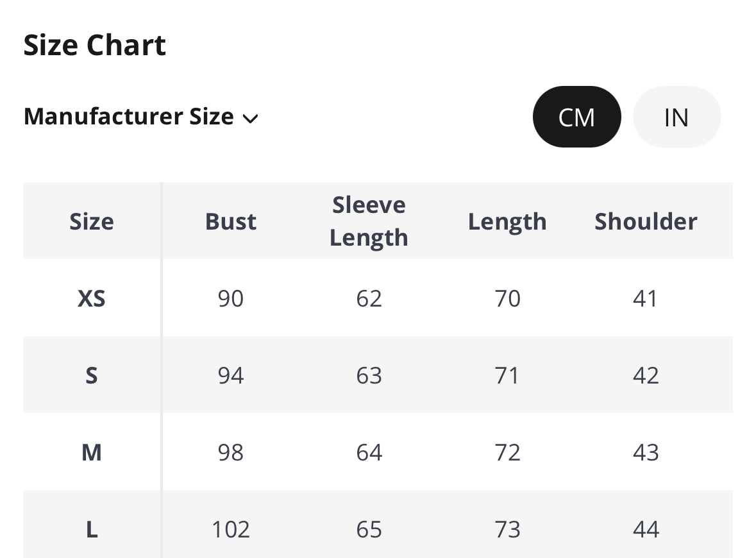
Task: Click the L bust value 102
Action: click(231, 530)
